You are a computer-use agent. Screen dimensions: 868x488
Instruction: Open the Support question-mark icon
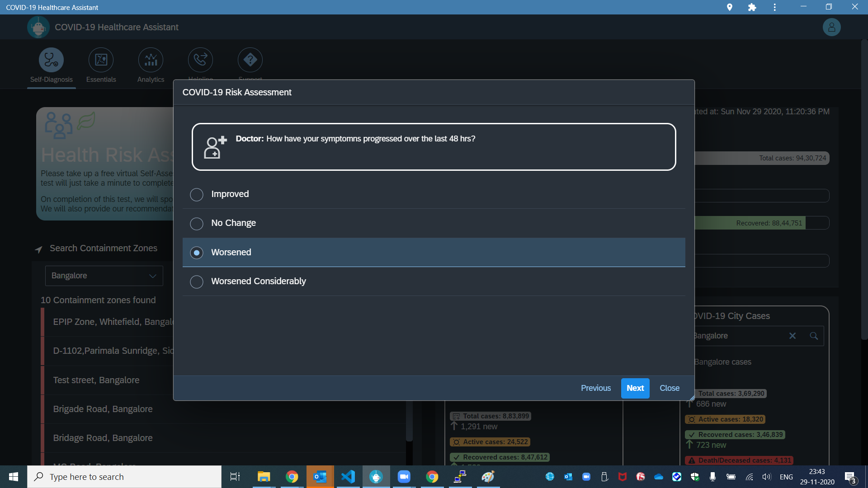pyautogui.click(x=250, y=60)
